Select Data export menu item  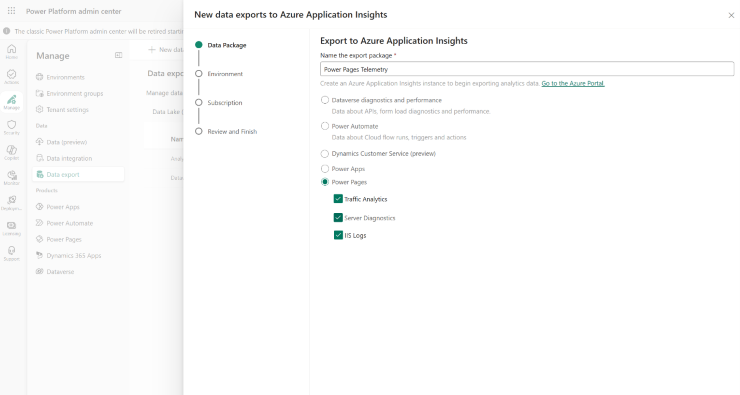pyautogui.click(x=78, y=174)
